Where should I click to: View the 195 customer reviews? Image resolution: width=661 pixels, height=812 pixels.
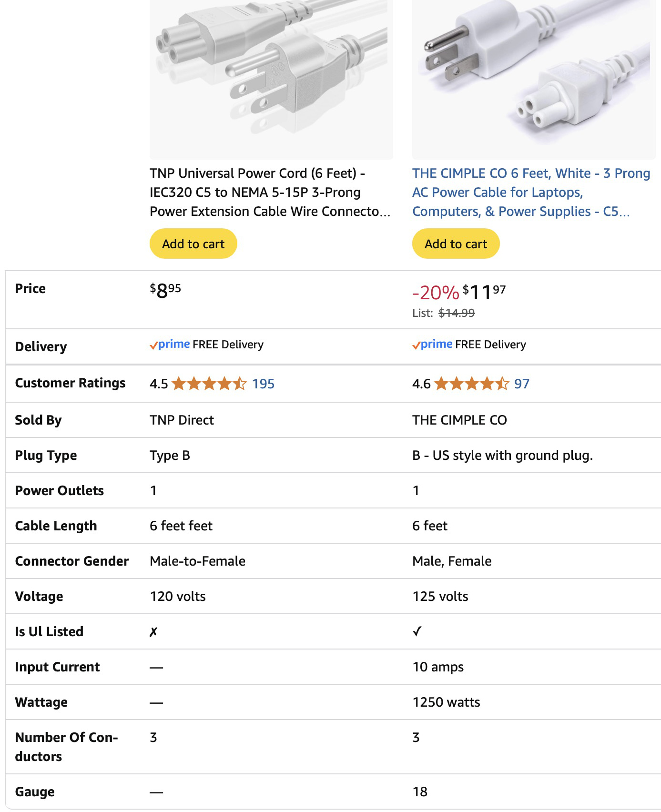[x=264, y=384]
